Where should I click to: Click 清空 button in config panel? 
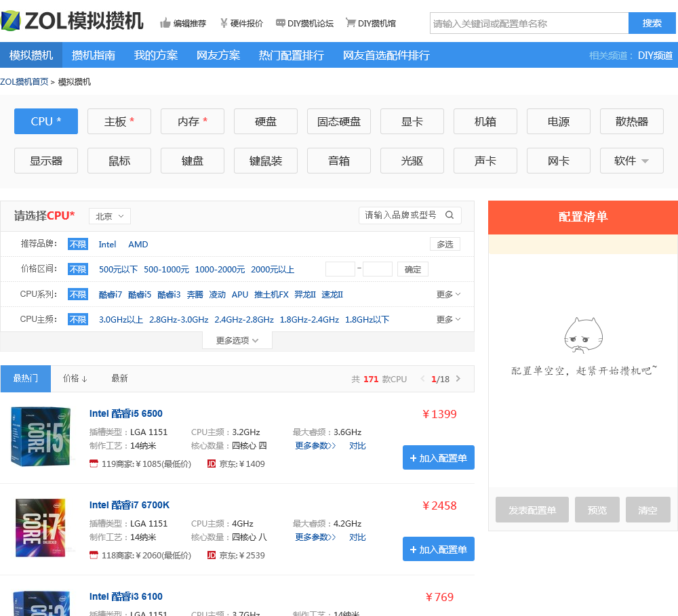tap(647, 510)
